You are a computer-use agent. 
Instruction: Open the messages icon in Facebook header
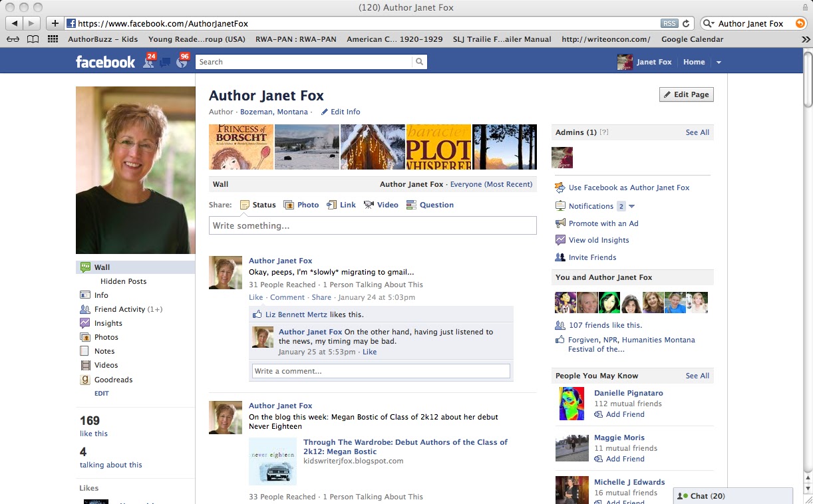(x=165, y=62)
